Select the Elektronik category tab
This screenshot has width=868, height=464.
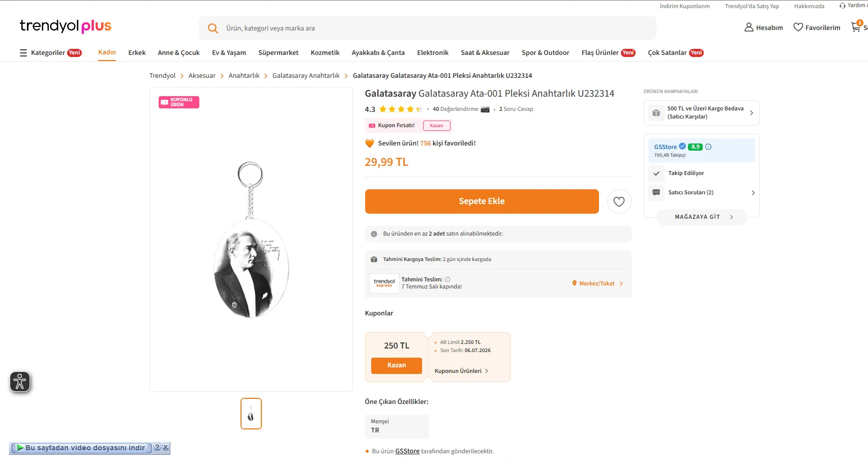coord(433,53)
